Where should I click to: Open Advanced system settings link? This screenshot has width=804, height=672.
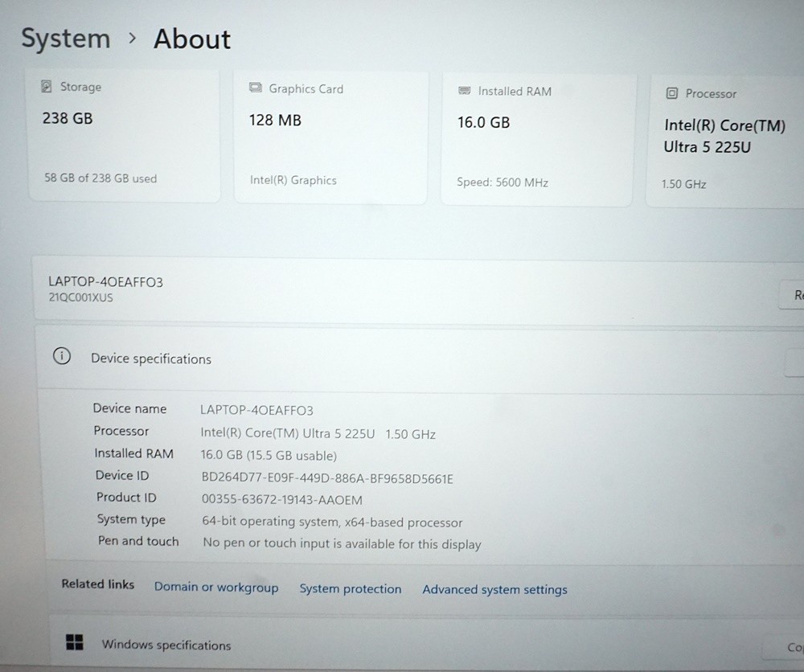494,589
